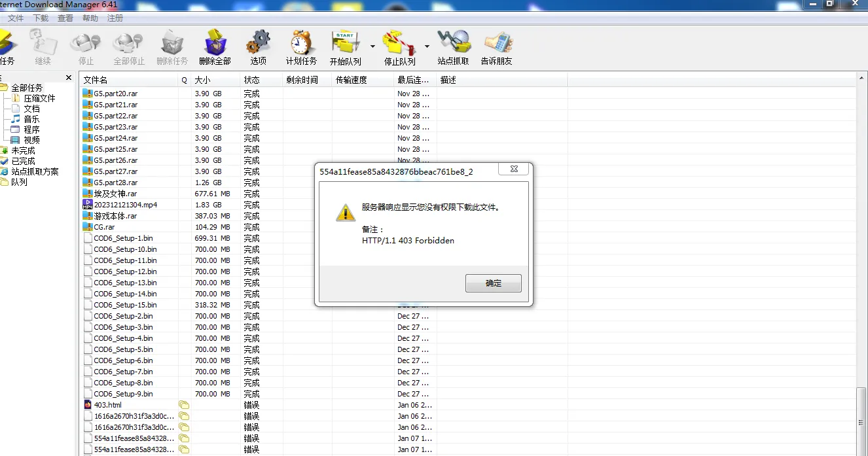Screen dimensions: 868x456
Task: Open the 文件 (File) menu
Action: point(15,18)
